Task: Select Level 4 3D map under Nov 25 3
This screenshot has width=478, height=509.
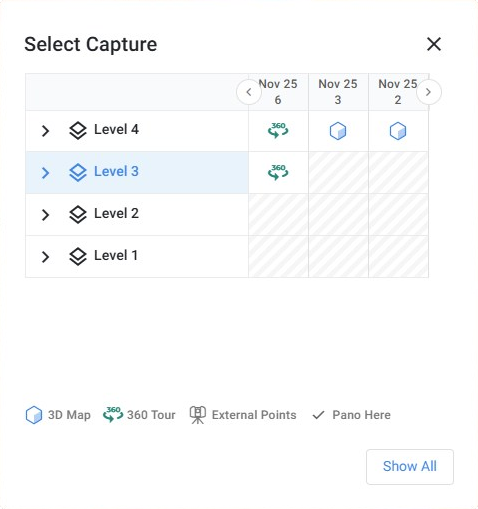Action: point(338,131)
